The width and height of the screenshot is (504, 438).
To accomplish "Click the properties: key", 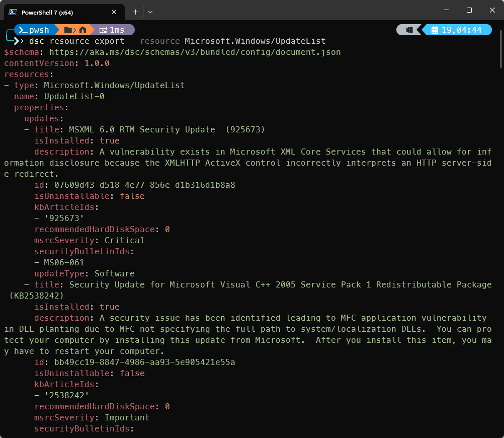I will click(41, 108).
